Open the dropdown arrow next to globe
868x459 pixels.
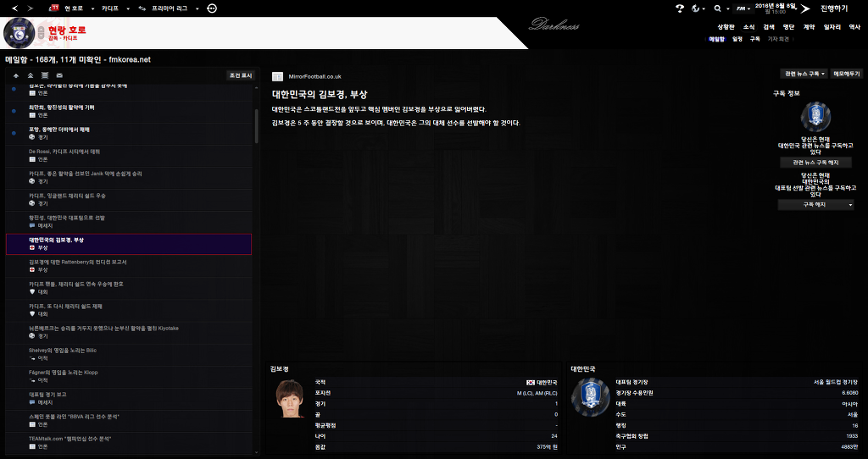[x=704, y=8]
